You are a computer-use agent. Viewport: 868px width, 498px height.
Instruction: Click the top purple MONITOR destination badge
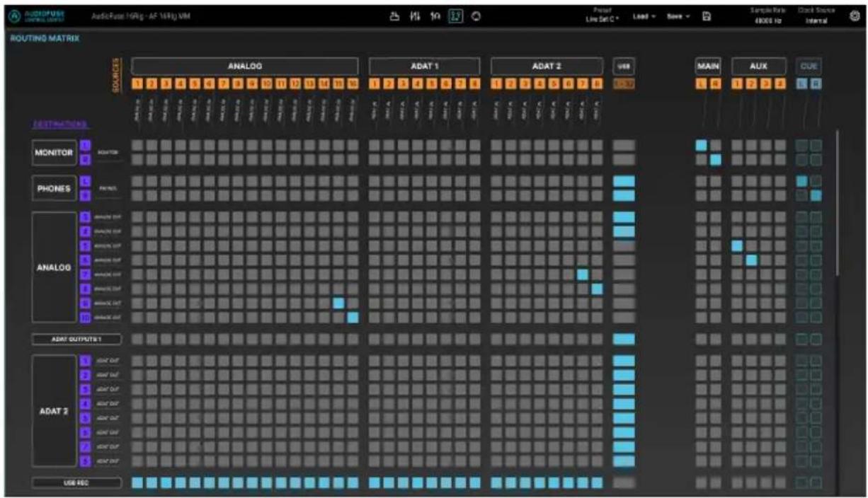click(x=86, y=145)
